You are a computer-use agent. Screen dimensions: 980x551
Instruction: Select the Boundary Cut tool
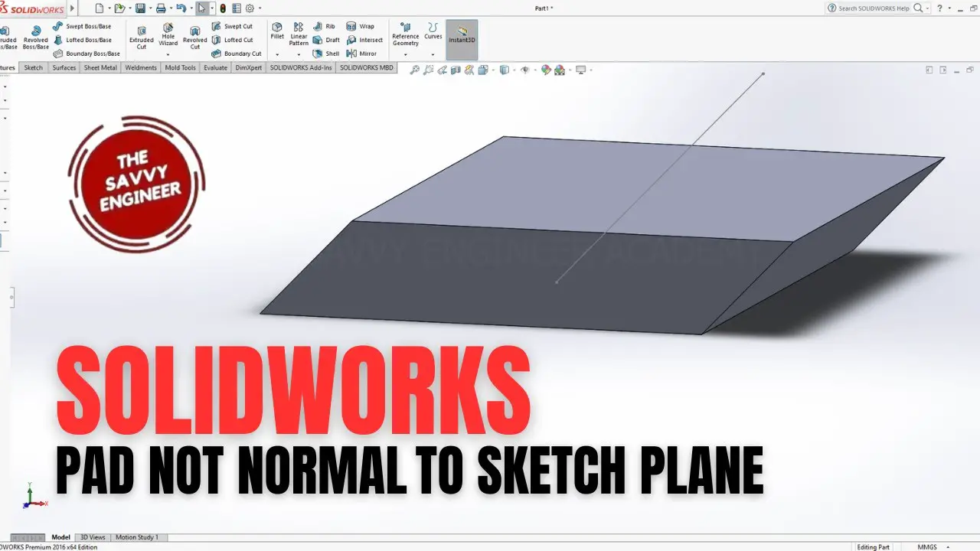tap(236, 54)
